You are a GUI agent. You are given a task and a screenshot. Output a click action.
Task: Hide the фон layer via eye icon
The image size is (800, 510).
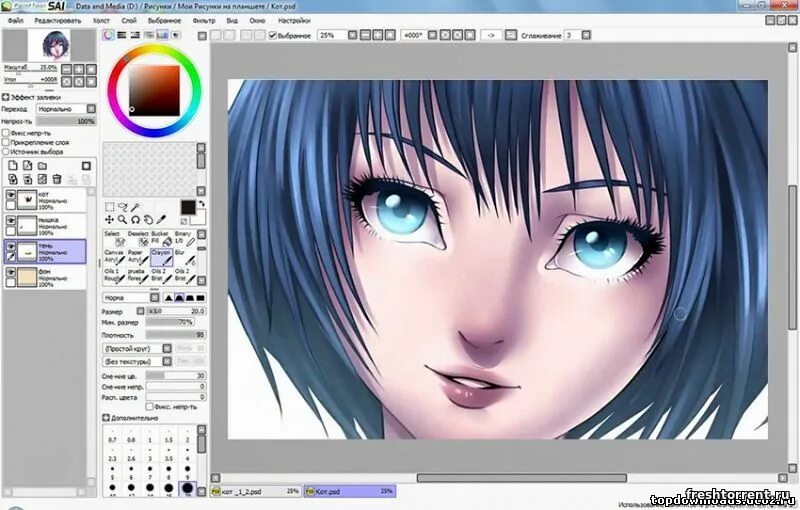click(10, 272)
